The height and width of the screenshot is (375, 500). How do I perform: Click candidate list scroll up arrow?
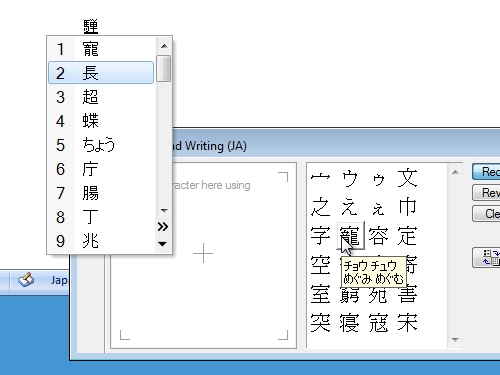click(x=164, y=46)
